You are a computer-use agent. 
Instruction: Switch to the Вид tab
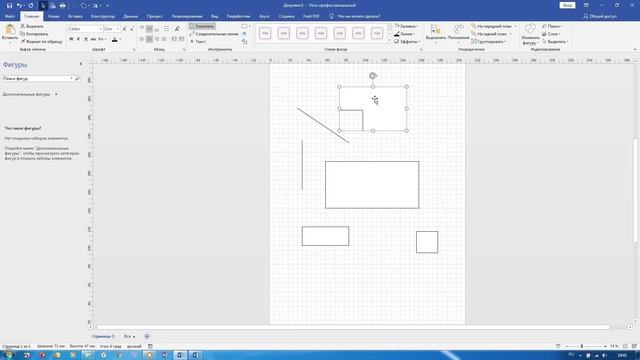(x=215, y=16)
